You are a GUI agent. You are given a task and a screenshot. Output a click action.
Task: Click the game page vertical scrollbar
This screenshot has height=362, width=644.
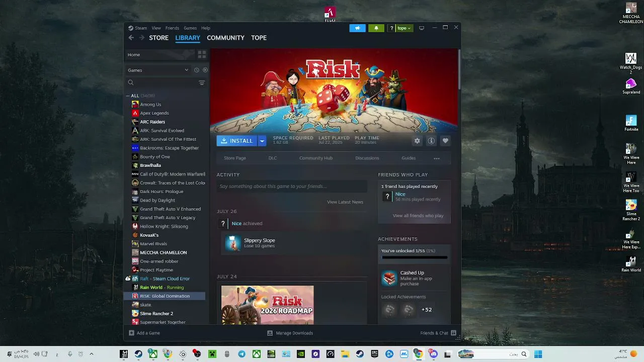(x=458, y=70)
